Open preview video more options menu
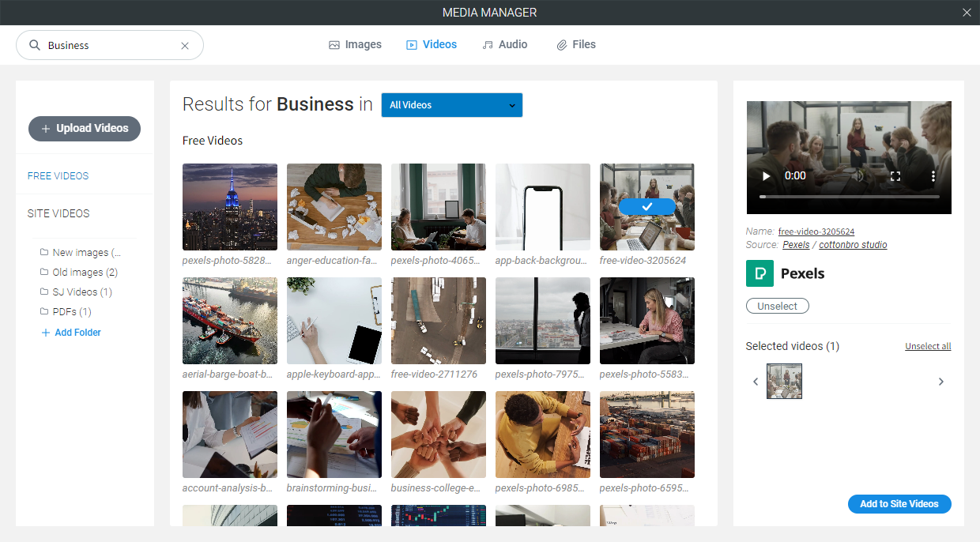The height and width of the screenshot is (542, 980). pyautogui.click(x=933, y=175)
